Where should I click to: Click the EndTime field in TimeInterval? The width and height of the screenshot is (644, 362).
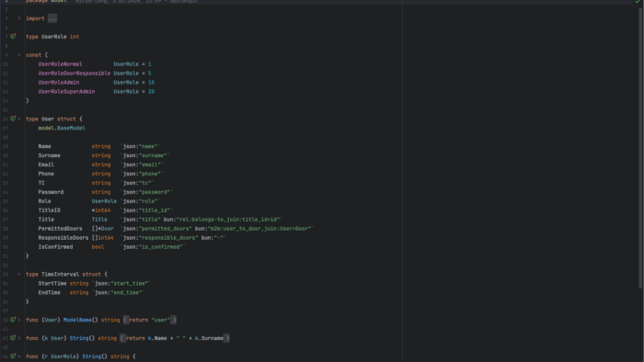tap(50, 292)
